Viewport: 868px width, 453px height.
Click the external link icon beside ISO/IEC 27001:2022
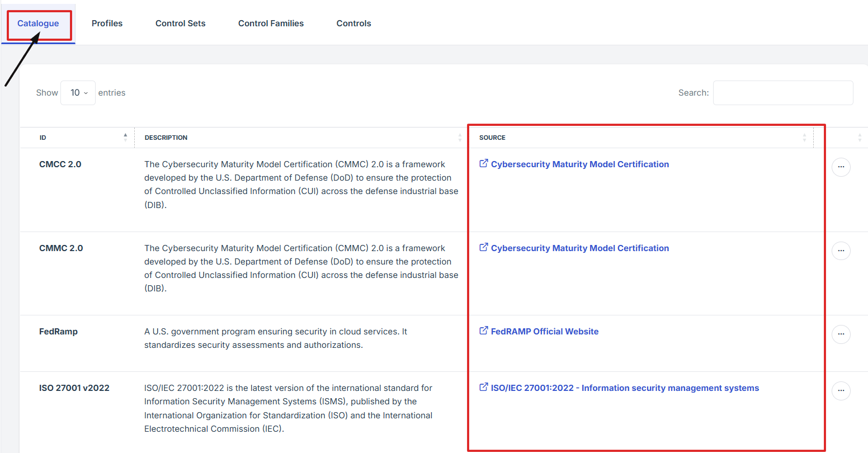484,388
